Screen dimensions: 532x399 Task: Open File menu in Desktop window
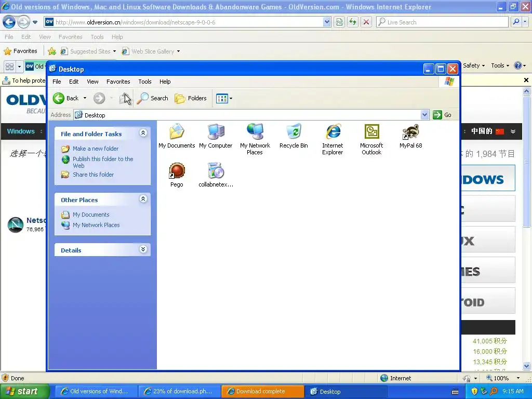[x=57, y=82]
